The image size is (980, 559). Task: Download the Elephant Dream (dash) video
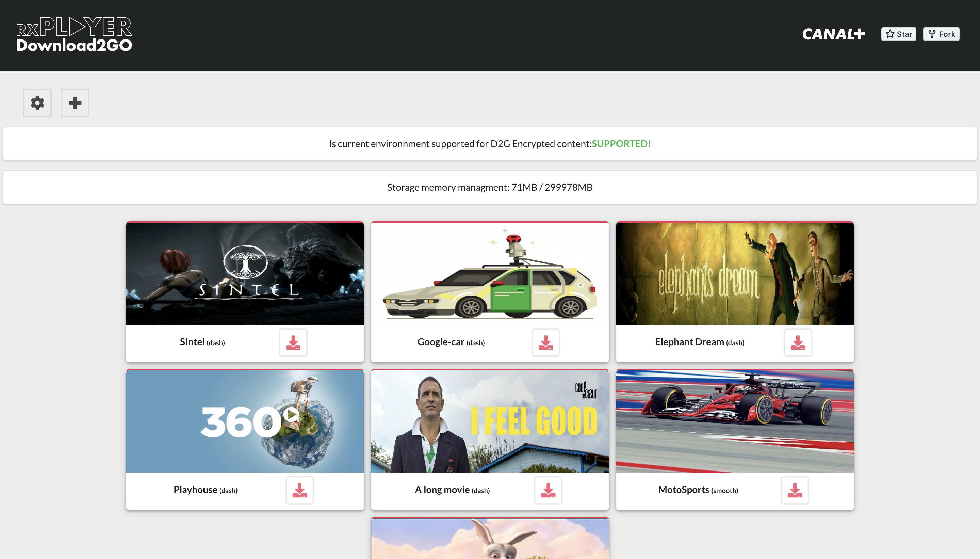tap(798, 342)
